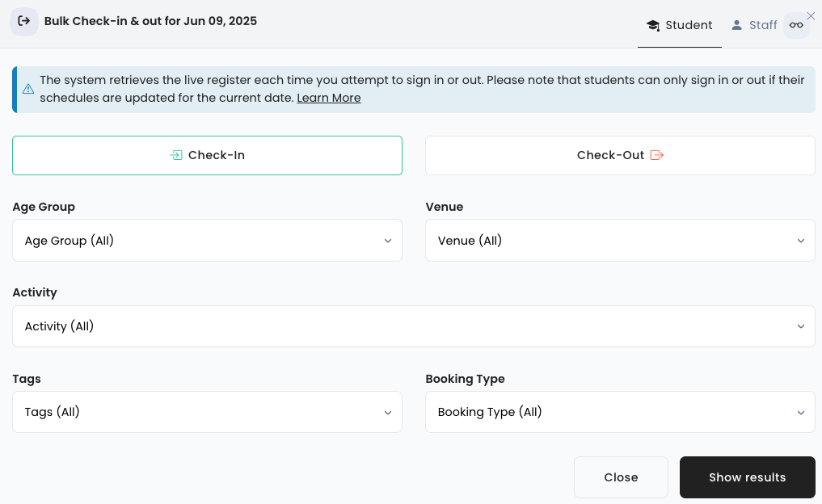Click the red Check-Out arrow icon
Viewport: 822px width, 504px height.
point(656,155)
